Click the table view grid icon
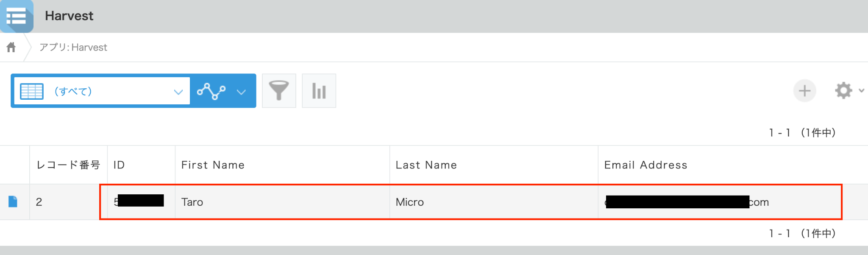The height and width of the screenshot is (255, 868). click(32, 91)
